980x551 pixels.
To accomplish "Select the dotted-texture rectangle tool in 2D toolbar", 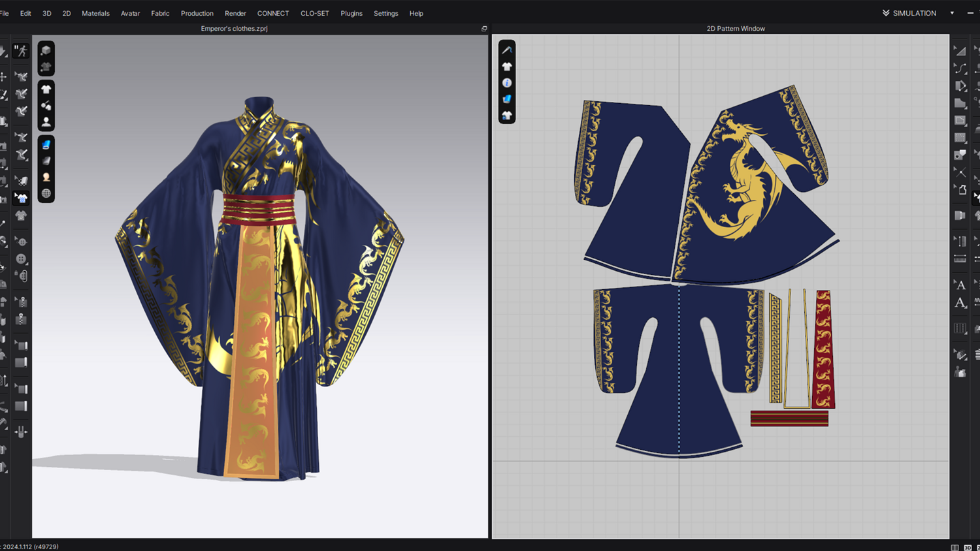I will pos(960,138).
